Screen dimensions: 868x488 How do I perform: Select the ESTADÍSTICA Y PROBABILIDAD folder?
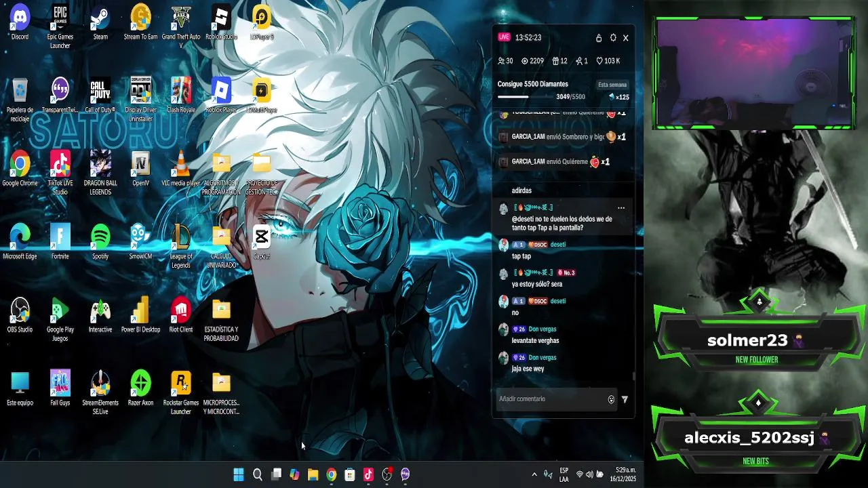pos(221,319)
